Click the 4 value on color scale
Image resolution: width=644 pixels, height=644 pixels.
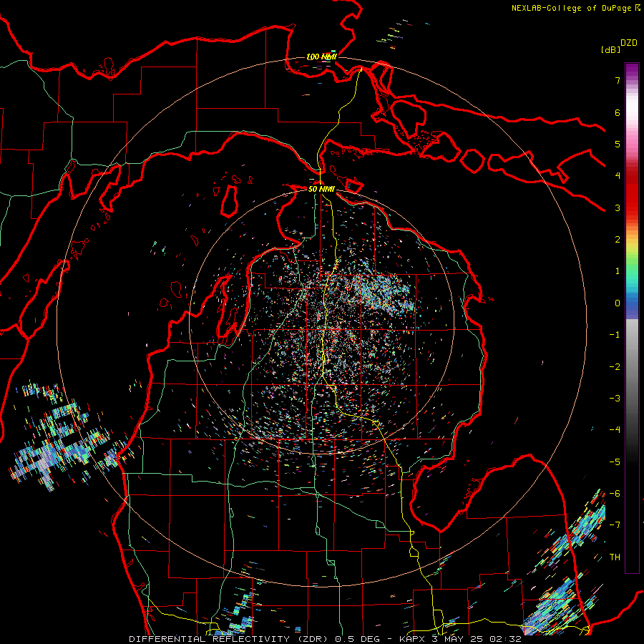coord(618,176)
